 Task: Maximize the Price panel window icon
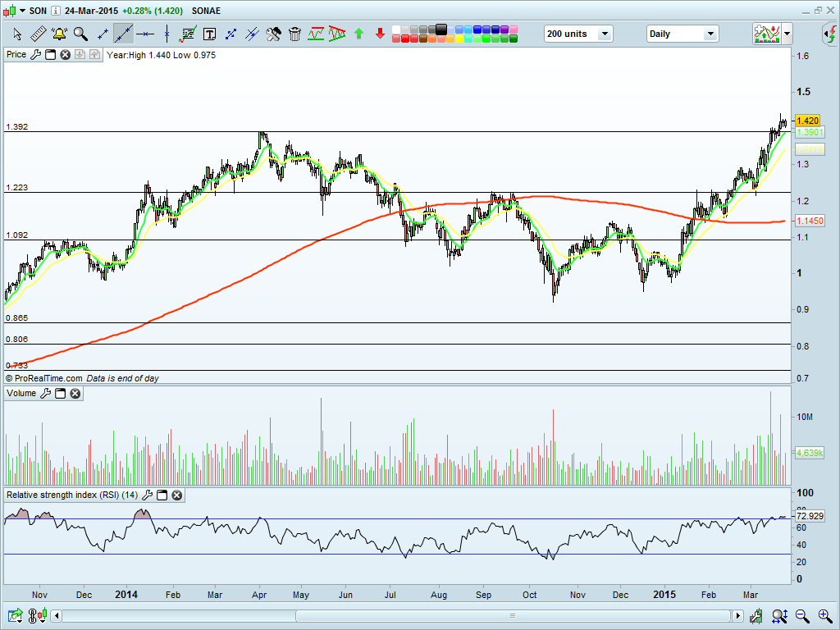pyautogui.click(x=50, y=55)
